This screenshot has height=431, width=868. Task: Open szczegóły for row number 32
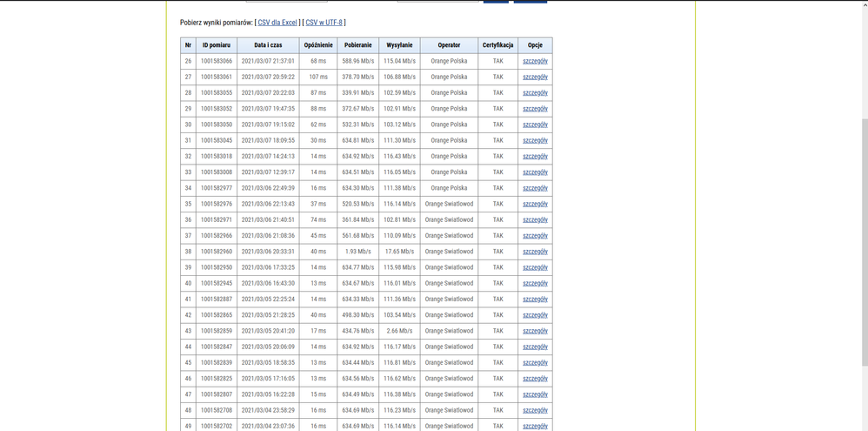tap(535, 157)
